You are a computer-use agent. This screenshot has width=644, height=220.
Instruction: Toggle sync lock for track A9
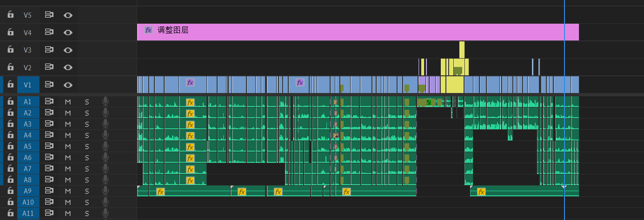pyautogui.click(x=49, y=191)
